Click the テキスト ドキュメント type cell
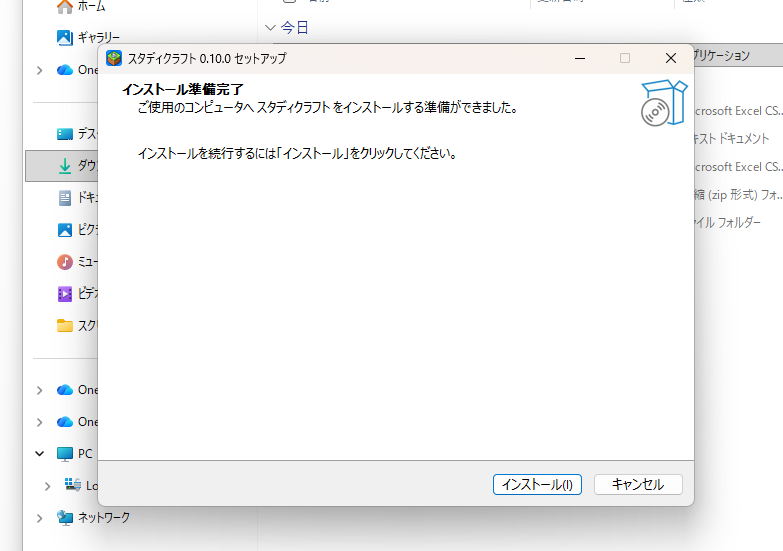The image size is (783, 551). tap(732, 138)
